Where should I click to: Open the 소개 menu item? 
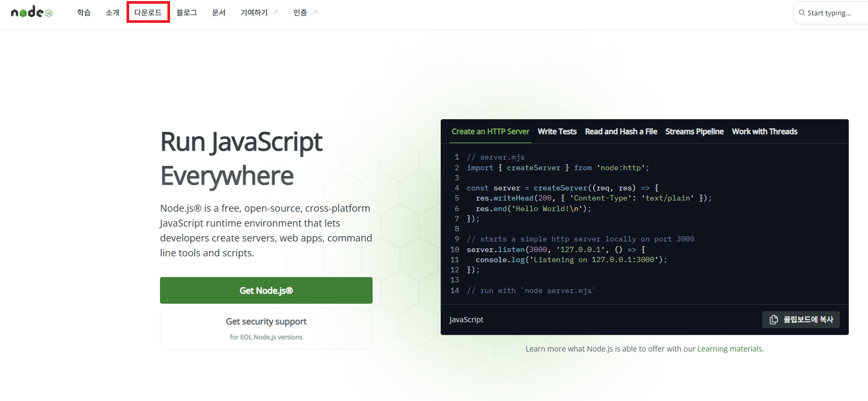[x=113, y=12]
